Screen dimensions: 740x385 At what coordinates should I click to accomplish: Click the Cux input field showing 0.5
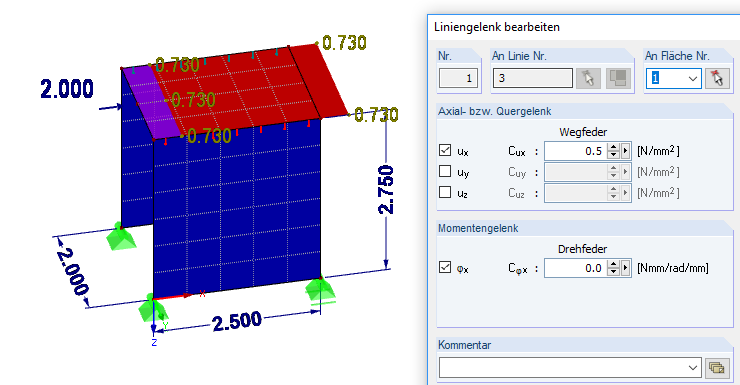click(576, 151)
